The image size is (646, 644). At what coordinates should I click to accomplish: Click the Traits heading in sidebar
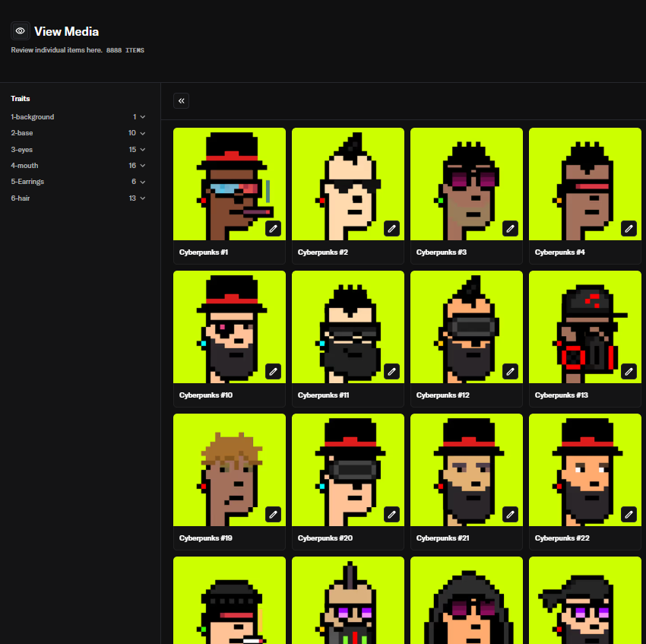(21, 99)
